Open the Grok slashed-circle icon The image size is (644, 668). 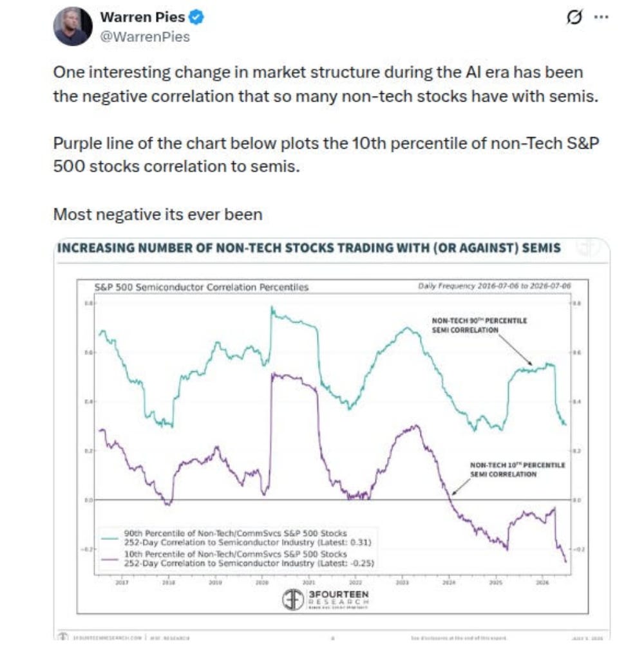point(574,17)
